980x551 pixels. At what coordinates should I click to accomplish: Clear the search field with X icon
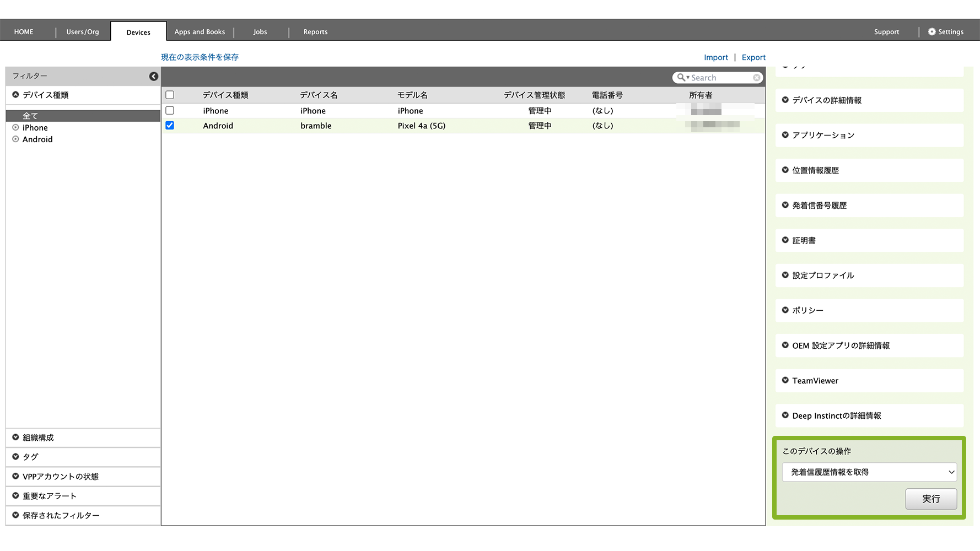point(757,78)
